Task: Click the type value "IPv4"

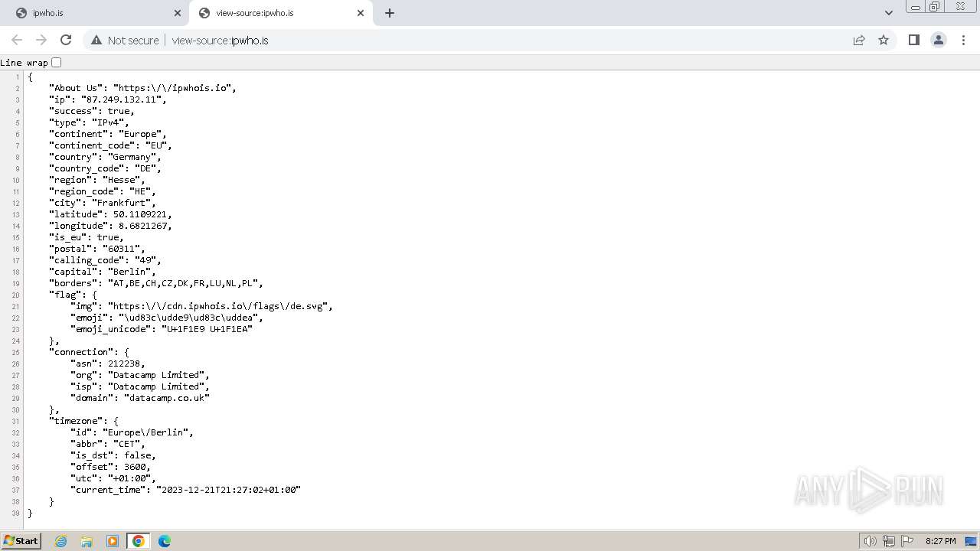Action: click(x=108, y=122)
